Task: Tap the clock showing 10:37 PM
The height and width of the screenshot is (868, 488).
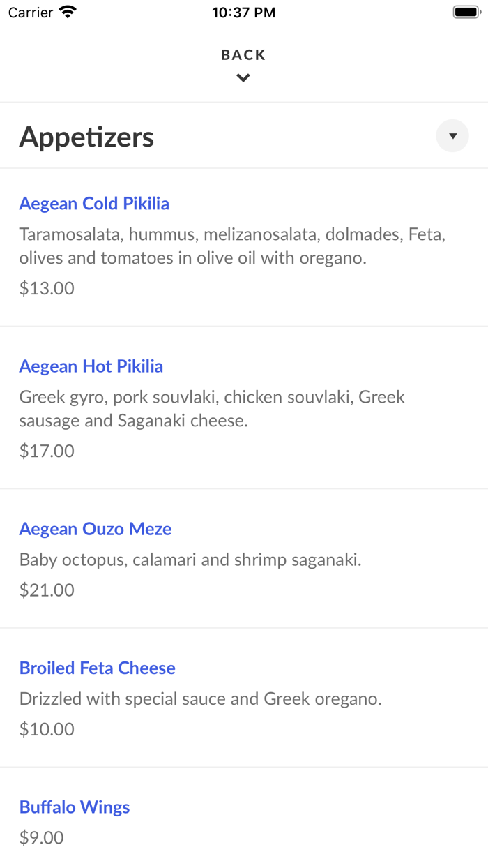Action: [243, 12]
